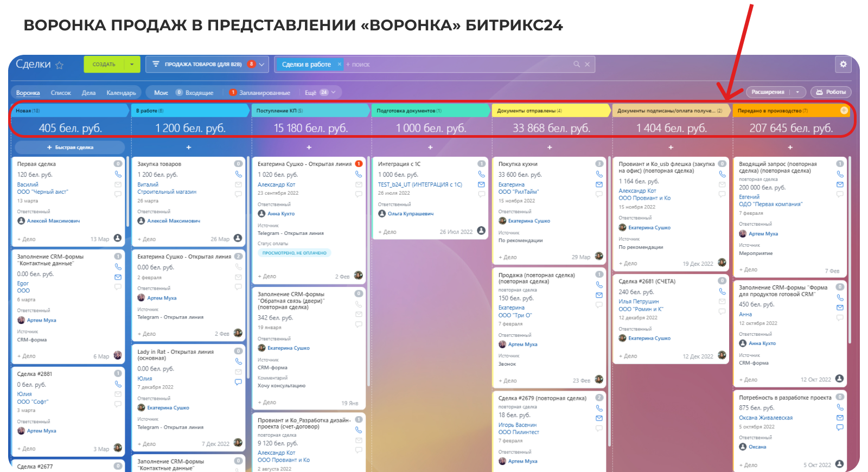This screenshot has height=472, width=868.
Task: Open responsible 'Ольга Купрашевич' link
Action: pos(411,214)
